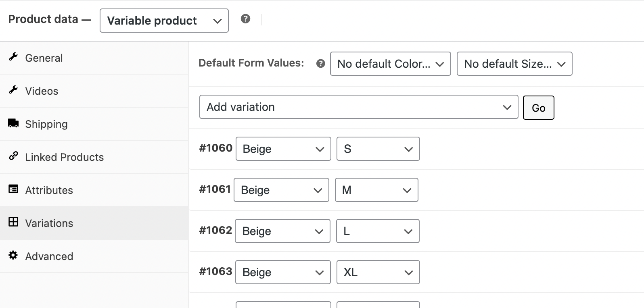
Task: Open the No default Color dropdown
Action: (x=390, y=64)
